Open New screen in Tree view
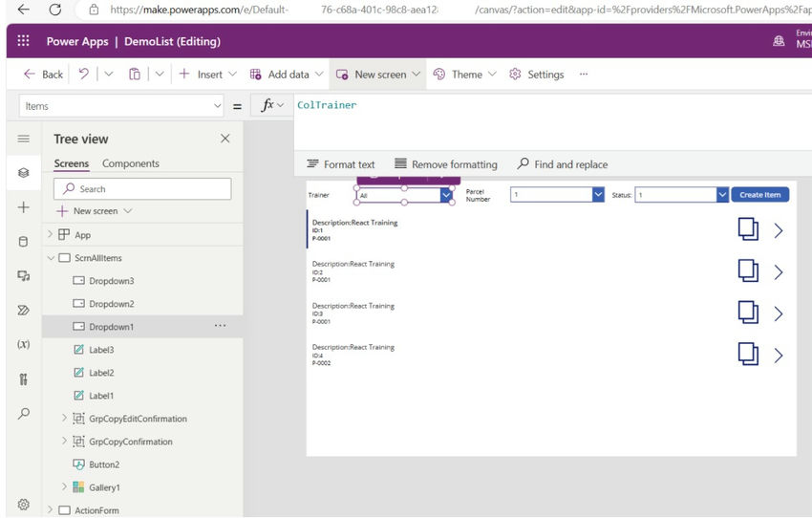812x518 pixels. pyautogui.click(x=95, y=211)
